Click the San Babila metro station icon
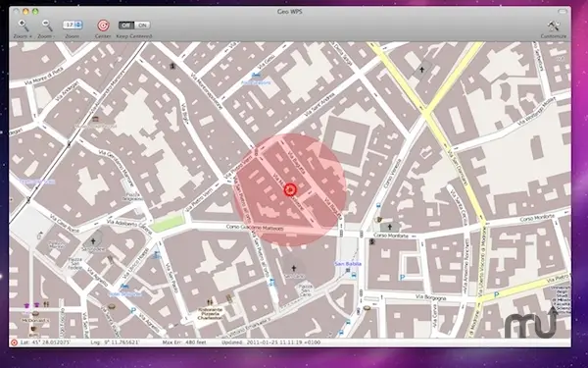588x368 pixels. coord(348,270)
